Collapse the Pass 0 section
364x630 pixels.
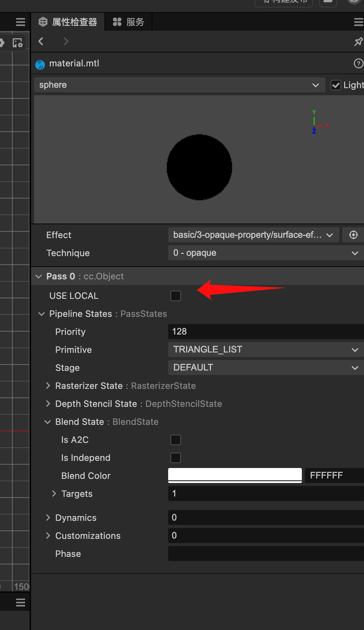(x=39, y=276)
